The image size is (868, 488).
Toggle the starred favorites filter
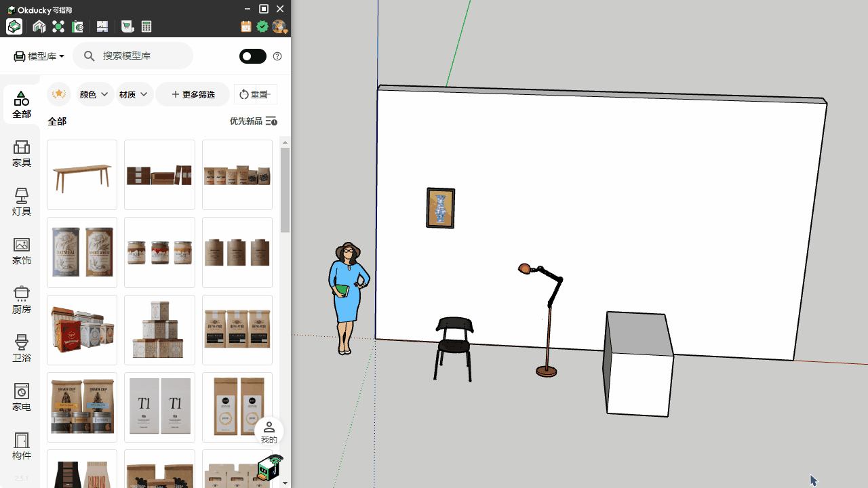[x=59, y=94]
